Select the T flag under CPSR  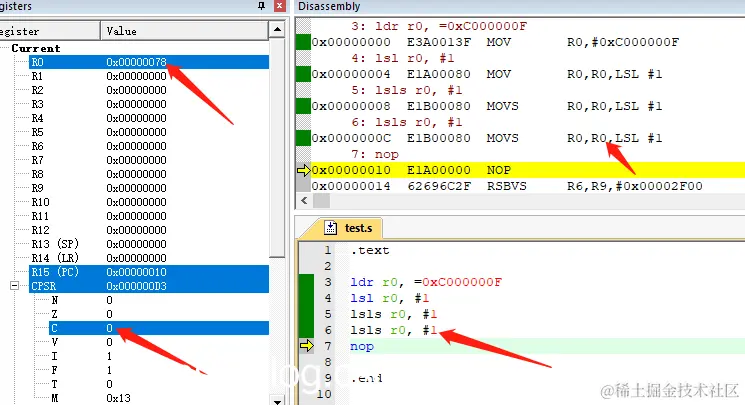pyautogui.click(x=159, y=384)
